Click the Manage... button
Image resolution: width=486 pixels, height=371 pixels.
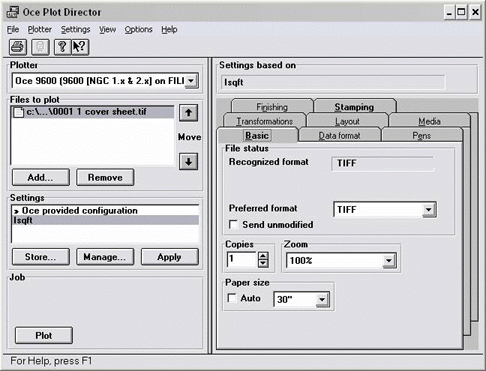point(105,257)
